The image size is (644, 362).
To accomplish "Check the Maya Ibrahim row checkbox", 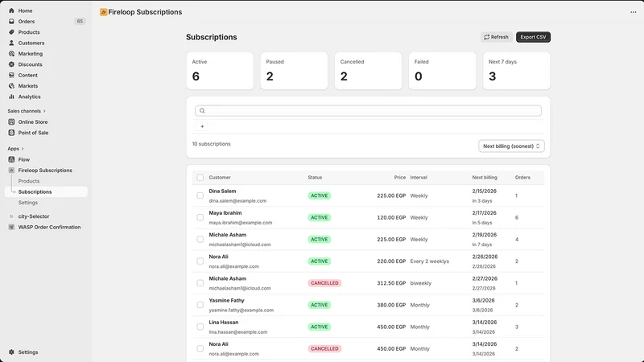I will (200, 217).
